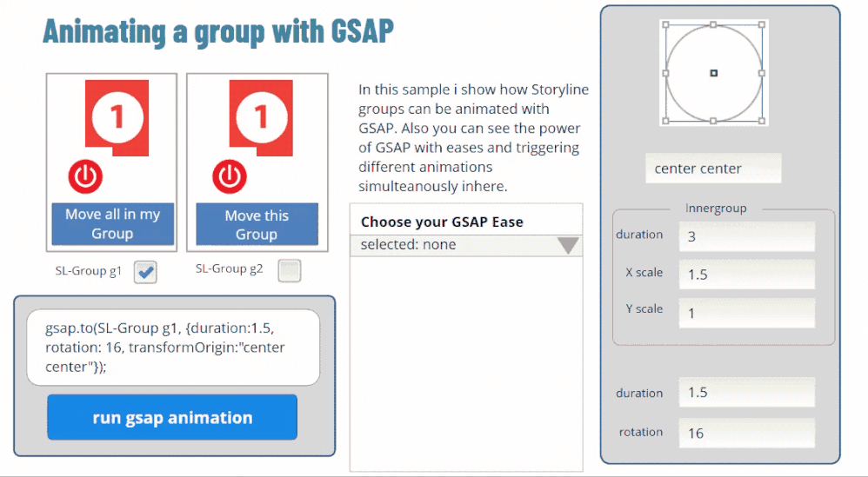This screenshot has height=477, width=868.
Task: Click the number 1 badge in first group
Action: [x=117, y=116]
